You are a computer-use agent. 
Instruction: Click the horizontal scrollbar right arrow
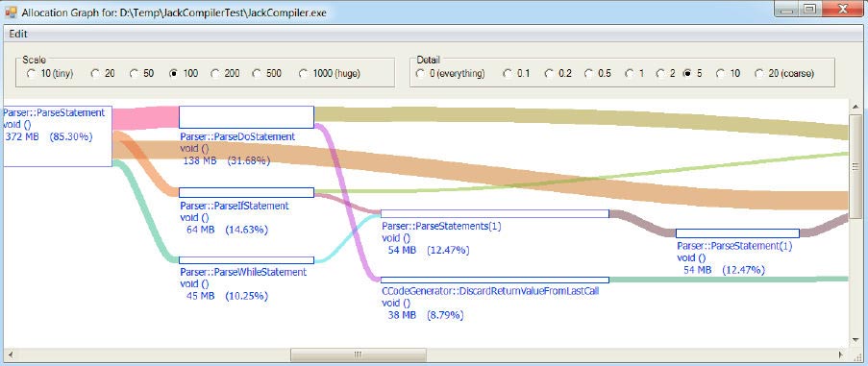pos(841,354)
